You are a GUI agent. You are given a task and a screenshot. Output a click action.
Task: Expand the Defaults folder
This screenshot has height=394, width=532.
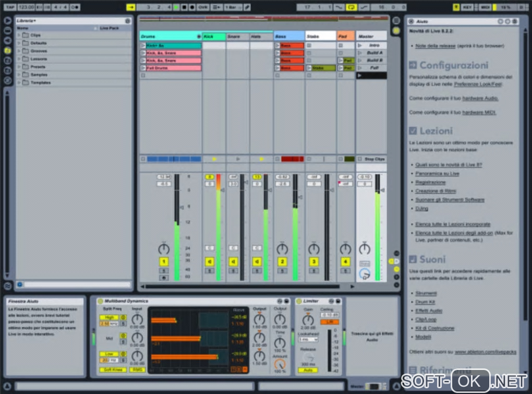click(19, 43)
